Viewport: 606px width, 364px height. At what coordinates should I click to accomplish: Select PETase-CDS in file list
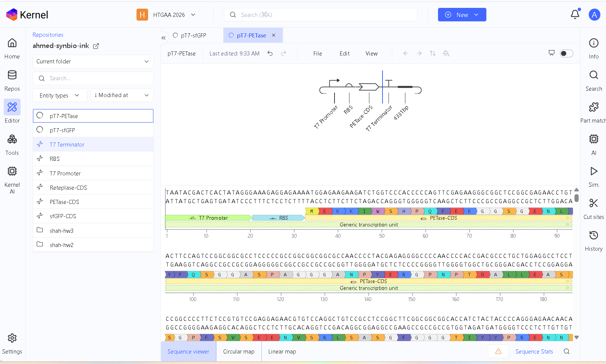93,202
